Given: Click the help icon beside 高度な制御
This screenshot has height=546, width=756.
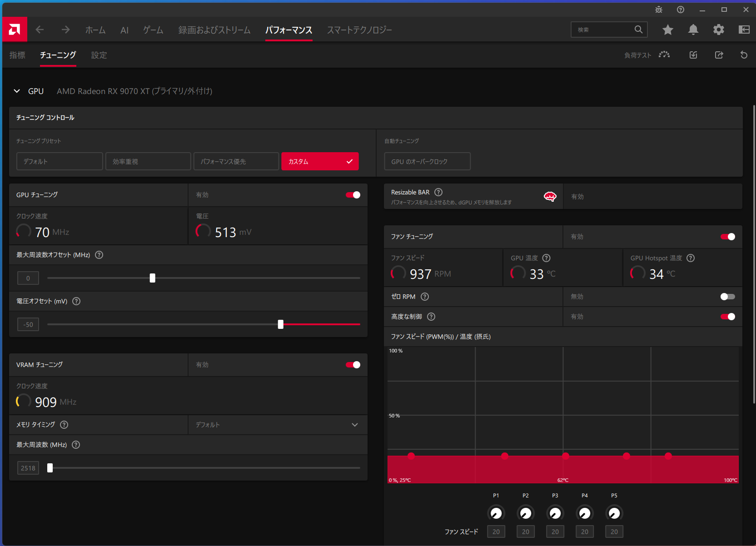Looking at the screenshot, I should tap(431, 317).
